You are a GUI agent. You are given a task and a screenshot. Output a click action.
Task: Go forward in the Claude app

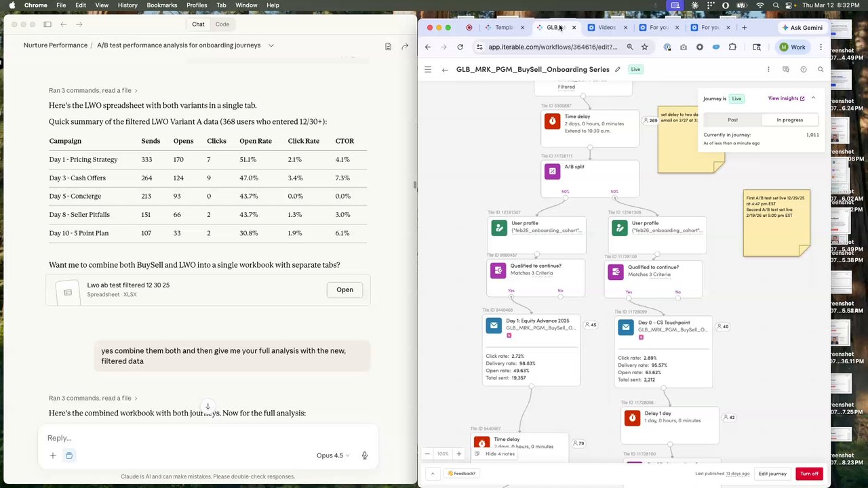coord(79,24)
